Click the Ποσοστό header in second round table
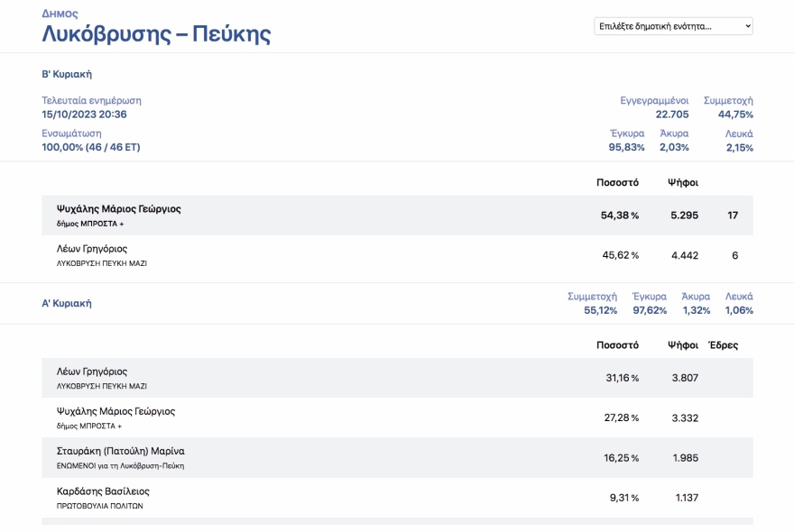 (x=617, y=182)
